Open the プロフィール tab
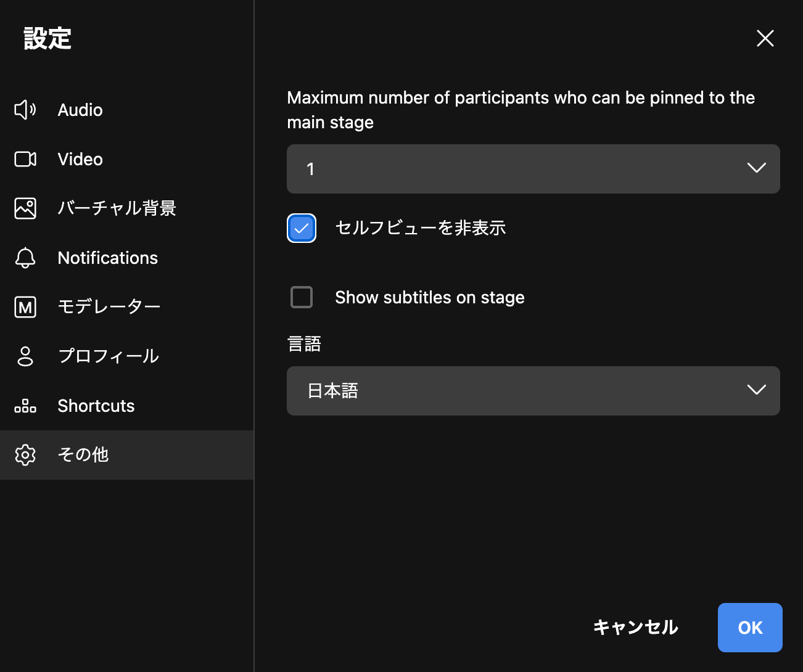The width and height of the screenshot is (803, 672). 126,356
